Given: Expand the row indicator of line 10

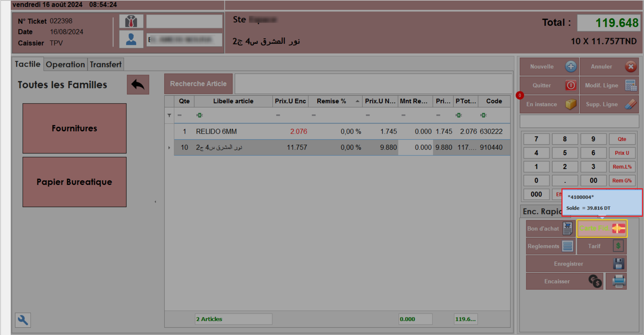Looking at the screenshot, I should tap(169, 147).
